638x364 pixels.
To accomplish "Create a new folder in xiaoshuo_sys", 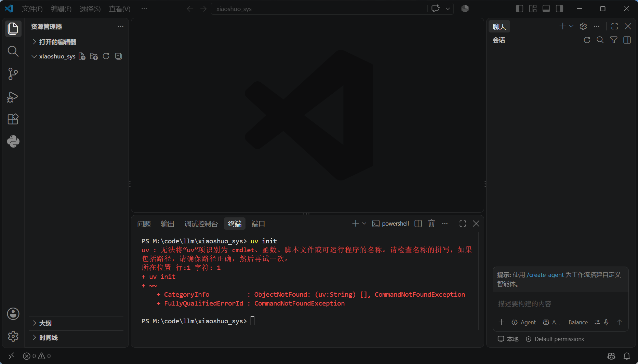I will pyautogui.click(x=94, y=56).
